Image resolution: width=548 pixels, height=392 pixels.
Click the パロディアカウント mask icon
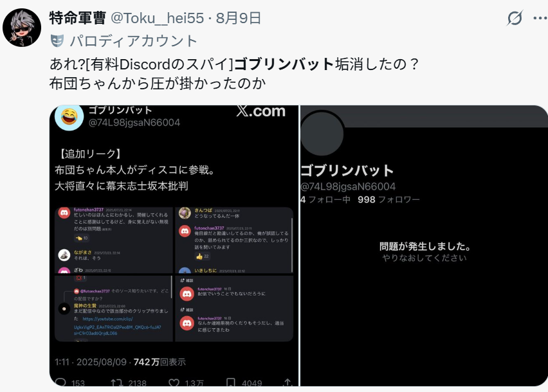(x=57, y=41)
